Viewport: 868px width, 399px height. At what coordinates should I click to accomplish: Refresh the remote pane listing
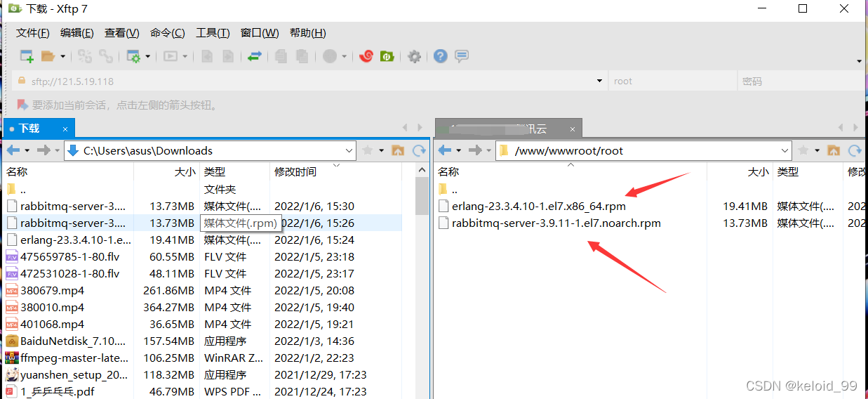click(x=855, y=150)
